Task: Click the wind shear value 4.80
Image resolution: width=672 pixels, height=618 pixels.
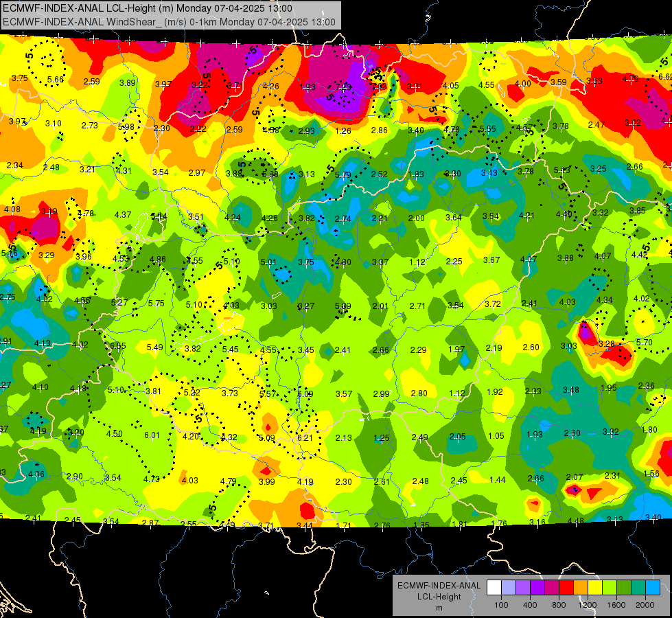Action: point(343,262)
